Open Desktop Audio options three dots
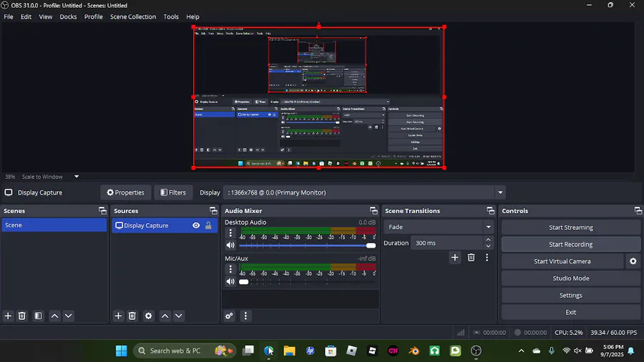 pyautogui.click(x=230, y=233)
